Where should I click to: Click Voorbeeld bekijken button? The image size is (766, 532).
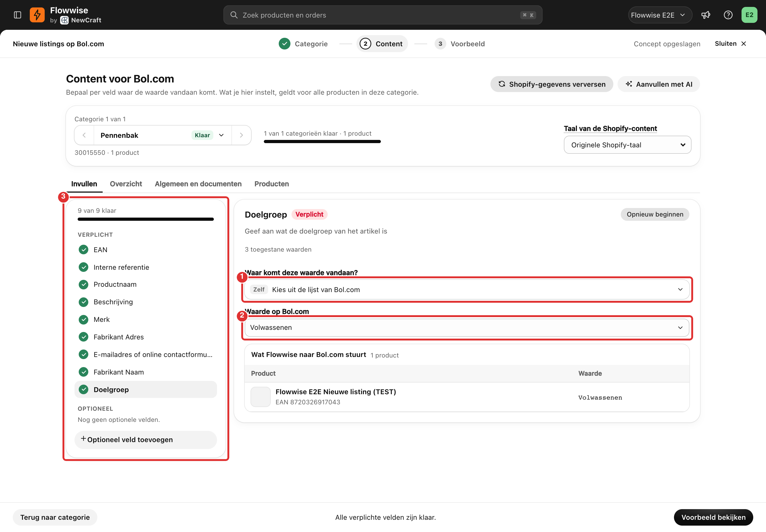713,517
